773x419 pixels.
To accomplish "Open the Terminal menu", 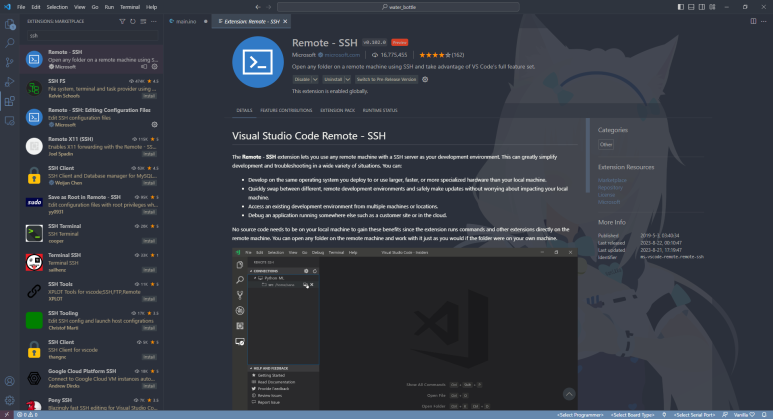I will pyautogui.click(x=130, y=7).
